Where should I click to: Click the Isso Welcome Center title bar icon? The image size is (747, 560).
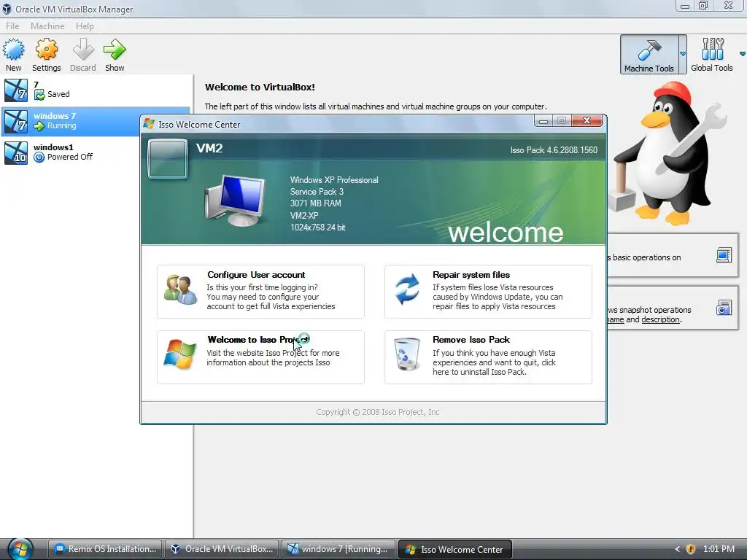click(x=149, y=124)
